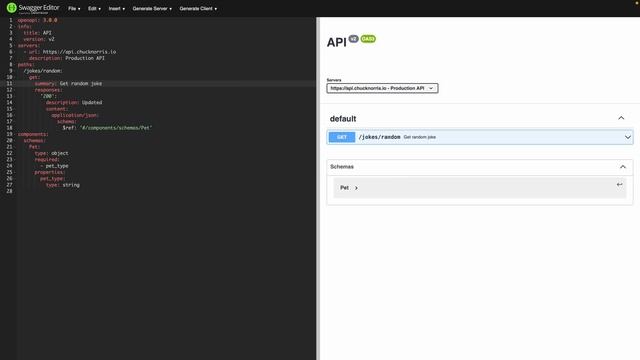Open the File menu
640x360 pixels.
click(x=74, y=9)
